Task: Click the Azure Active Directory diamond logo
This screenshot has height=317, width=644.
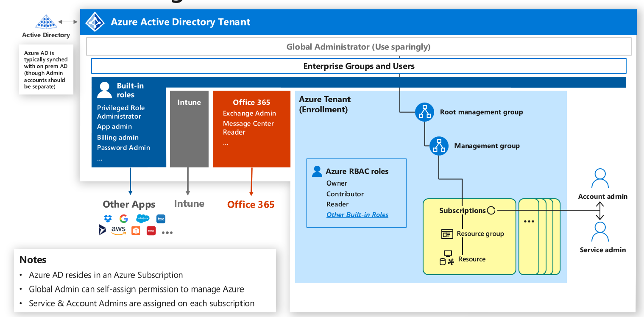Action: (x=95, y=22)
